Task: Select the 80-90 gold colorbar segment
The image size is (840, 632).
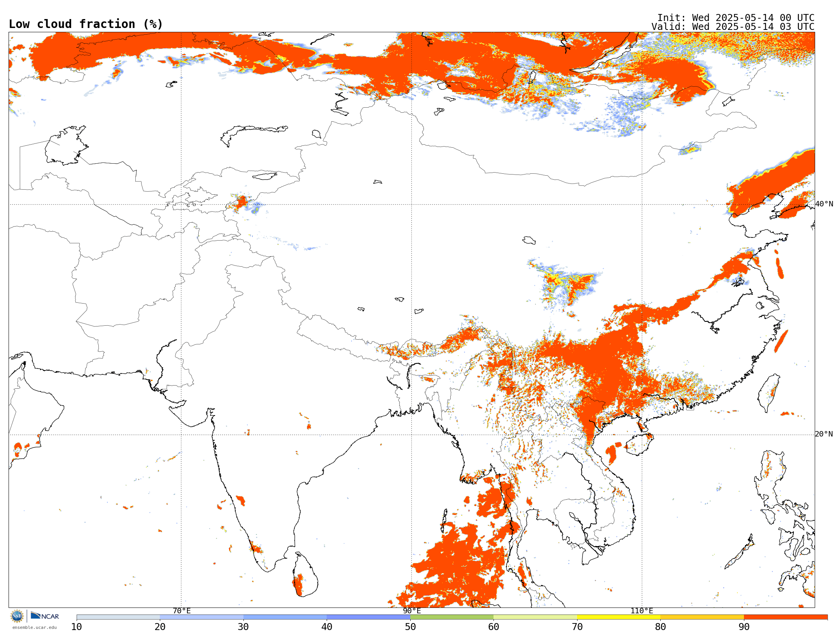Action: pos(702,617)
